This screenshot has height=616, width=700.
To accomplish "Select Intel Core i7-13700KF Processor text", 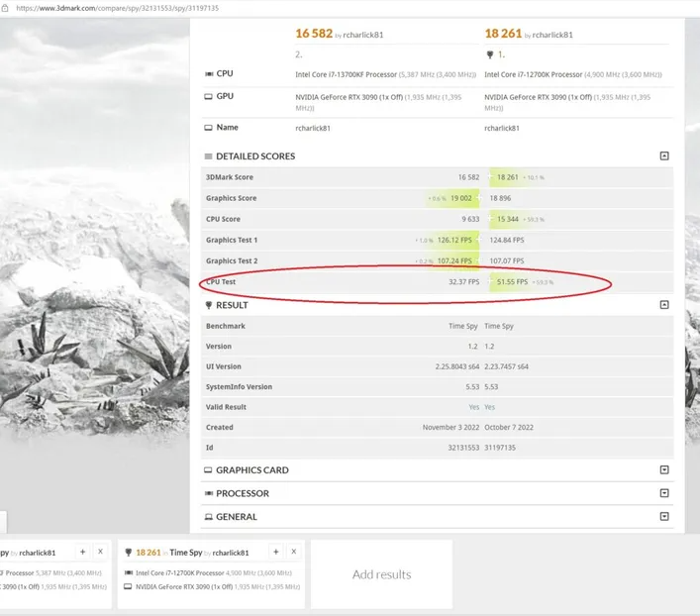I will click(x=346, y=74).
